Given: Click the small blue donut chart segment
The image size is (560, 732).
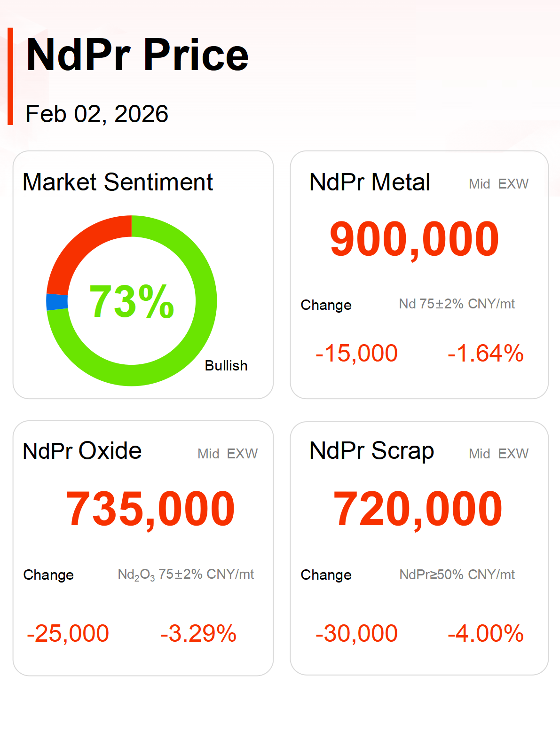Looking at the screenshot, I should [57, 302].
